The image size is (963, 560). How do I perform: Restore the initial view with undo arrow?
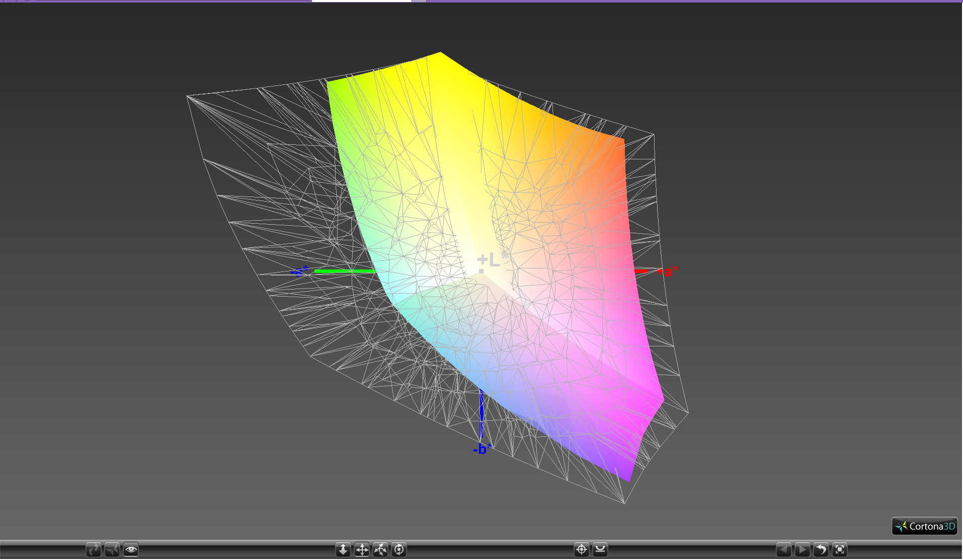(x=821, y=549)
